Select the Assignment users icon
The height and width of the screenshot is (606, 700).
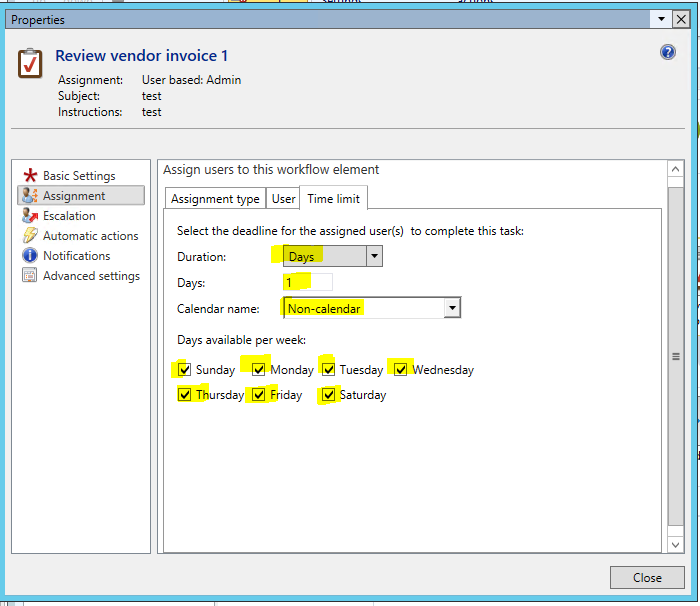click(29, 196)
